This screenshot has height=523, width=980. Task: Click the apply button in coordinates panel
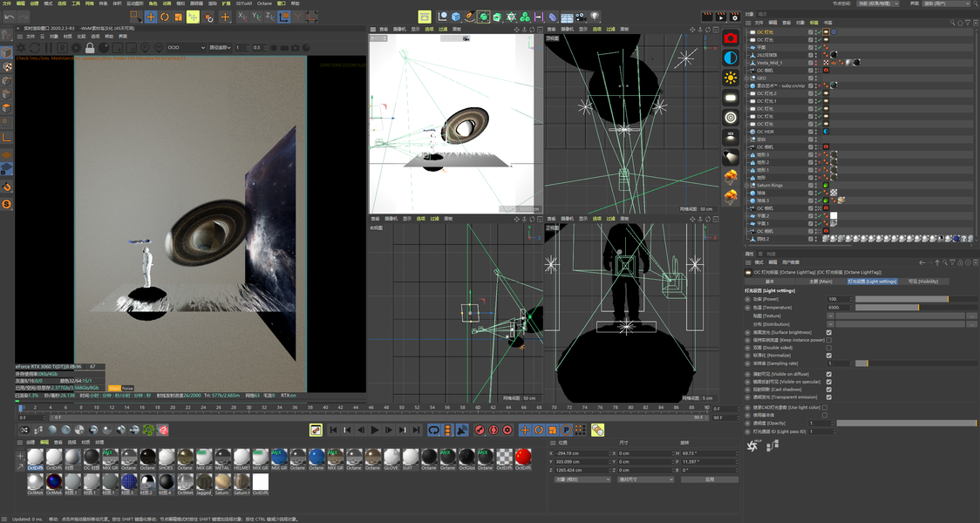709,479
